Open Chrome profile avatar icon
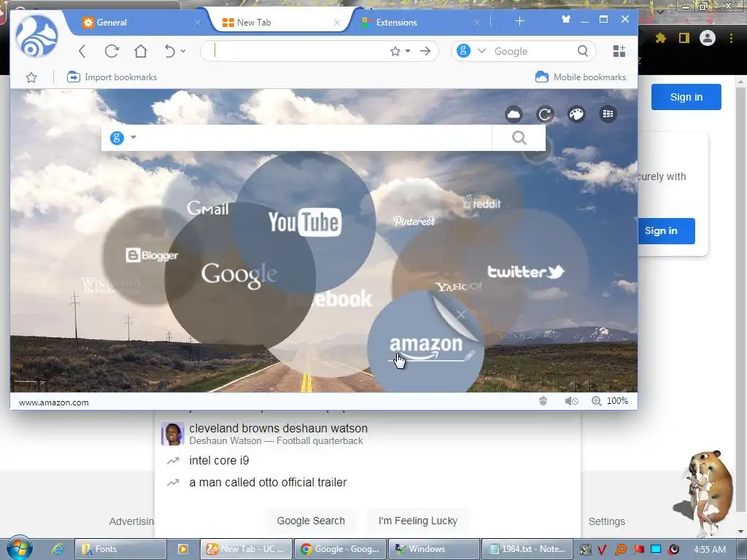 tap(708, 38)
